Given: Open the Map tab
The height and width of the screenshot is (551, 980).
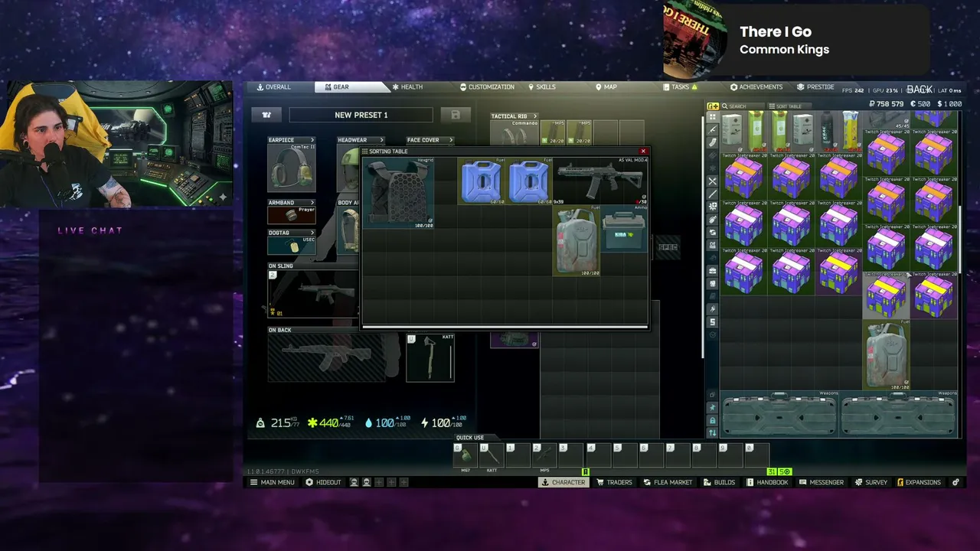Looking at the screenshot, I should tap(606, 87).
